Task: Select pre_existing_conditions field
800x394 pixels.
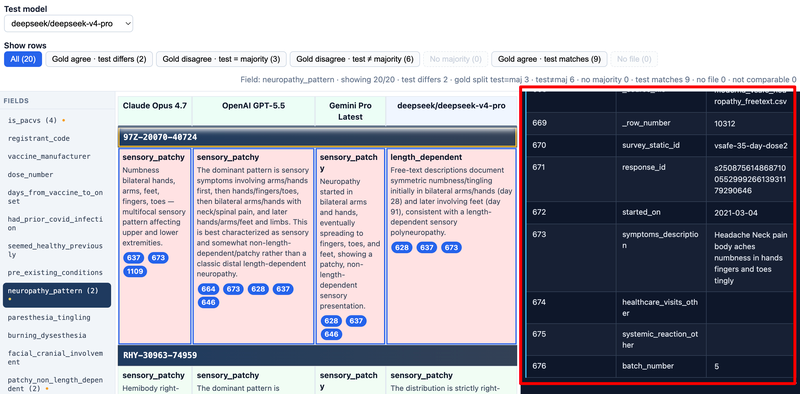Action: pos(57,273)
